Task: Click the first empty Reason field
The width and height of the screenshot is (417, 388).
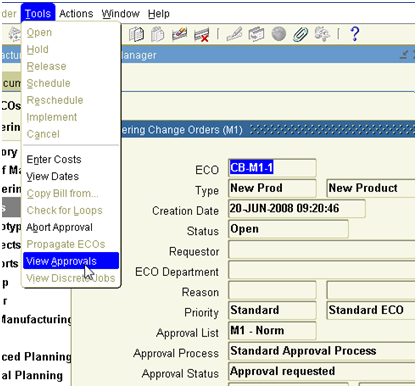Action: tap(272, 290)
